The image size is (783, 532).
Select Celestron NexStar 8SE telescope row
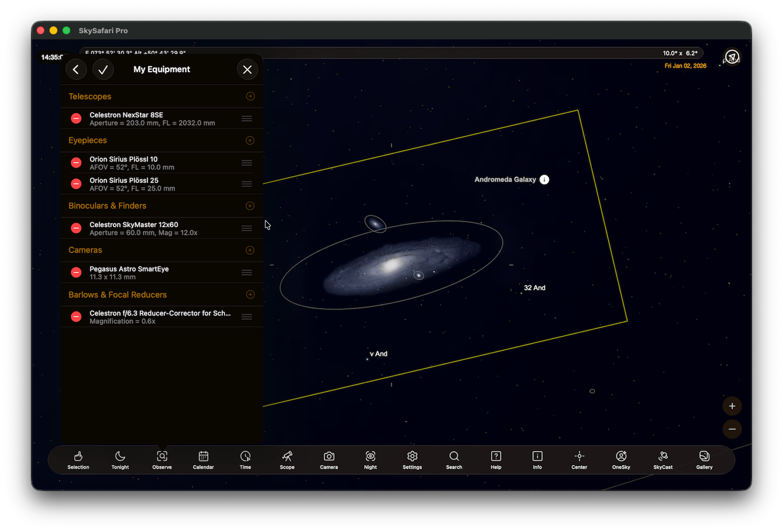point(162,119)
